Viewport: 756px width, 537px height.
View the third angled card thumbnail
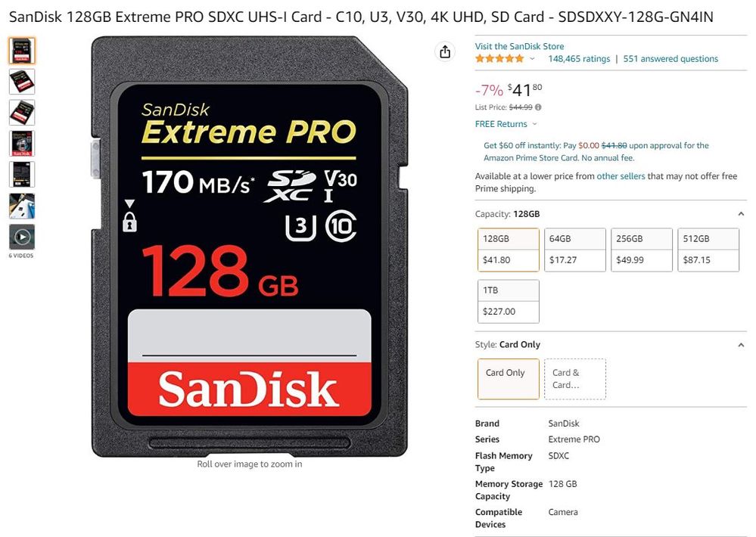pos(22,113)
